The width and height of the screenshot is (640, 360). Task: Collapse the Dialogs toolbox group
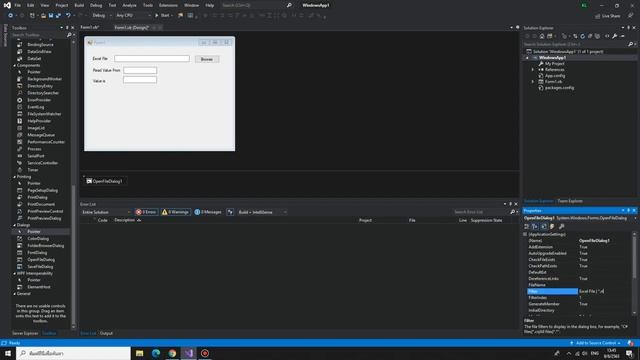[x=15, y=225]
